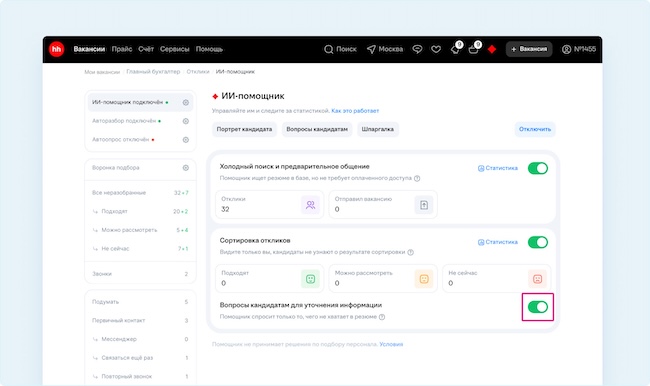Viewport: 650px width, 386px height.
Task: Open Статистика link for Холодный поиск
Action: tap(498, 168)
